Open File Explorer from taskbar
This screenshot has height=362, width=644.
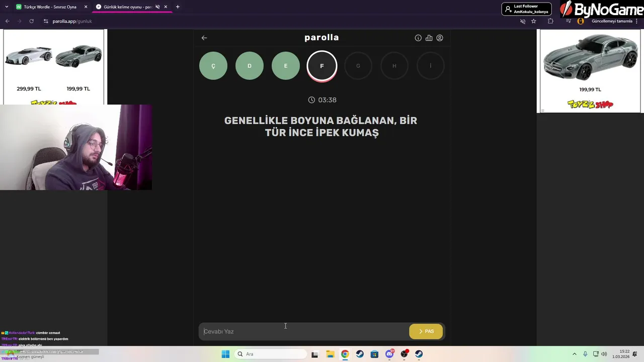330,354
